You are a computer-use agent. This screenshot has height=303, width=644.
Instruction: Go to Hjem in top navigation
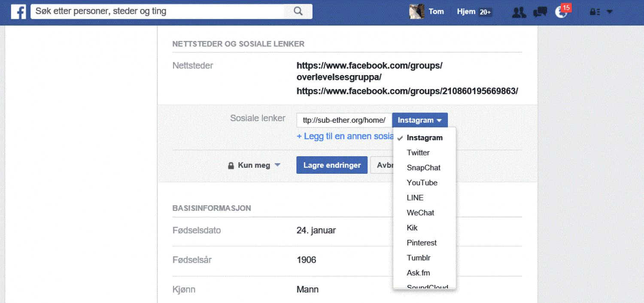coord(466,12)
